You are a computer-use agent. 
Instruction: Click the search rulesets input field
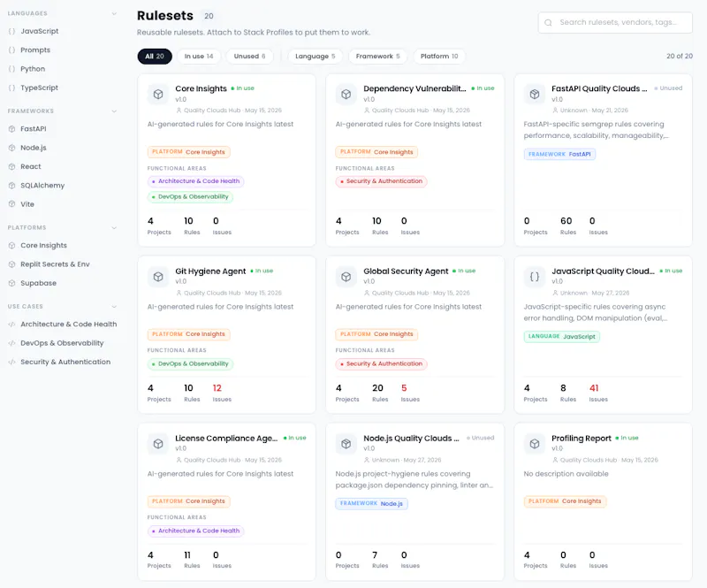coord(615,23)
